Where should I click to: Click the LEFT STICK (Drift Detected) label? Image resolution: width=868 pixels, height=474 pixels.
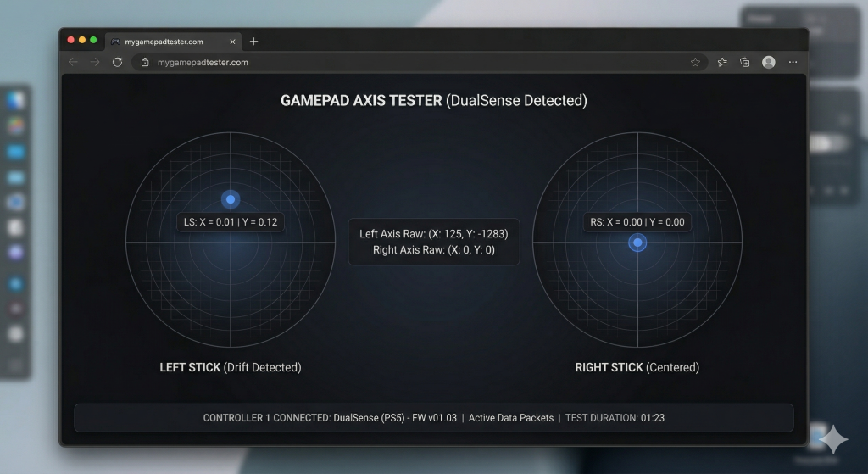click(231, 367)
